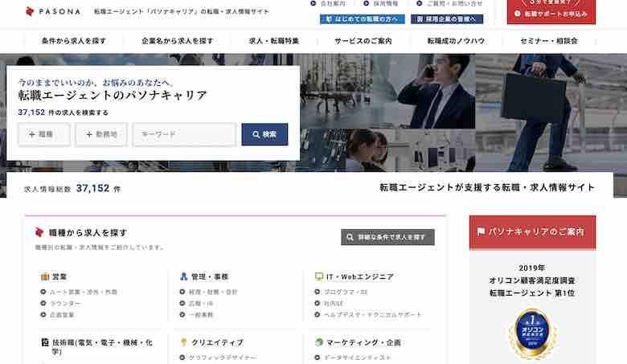Open the マーケティング・企画 category
This screenshot has width=627, height=364.
[x=363, y=342]
